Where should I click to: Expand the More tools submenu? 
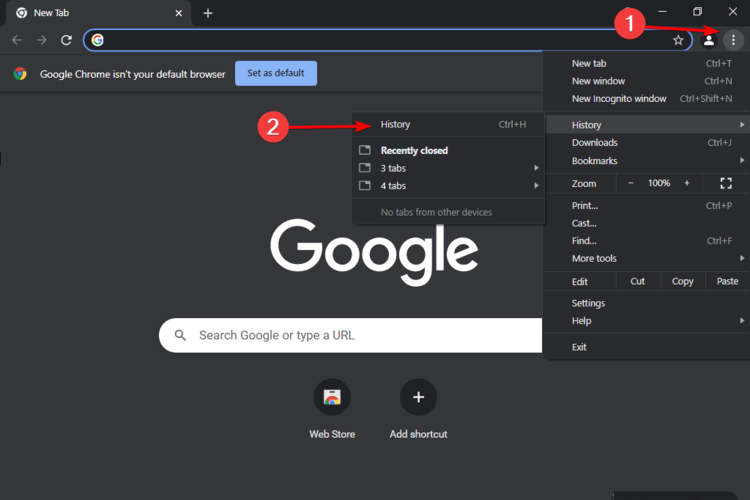click(647, 258)
